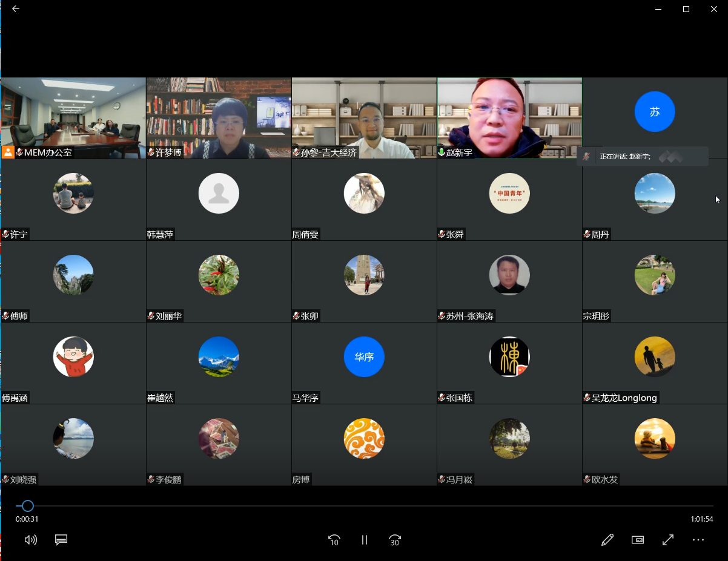Click the back arrow at top left

(16, 9)
